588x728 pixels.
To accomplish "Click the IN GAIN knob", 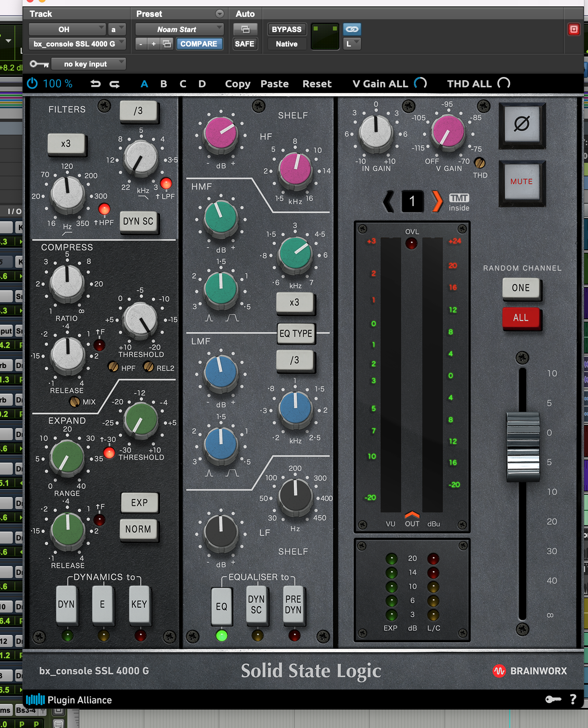I will click(x=376, y=132).
